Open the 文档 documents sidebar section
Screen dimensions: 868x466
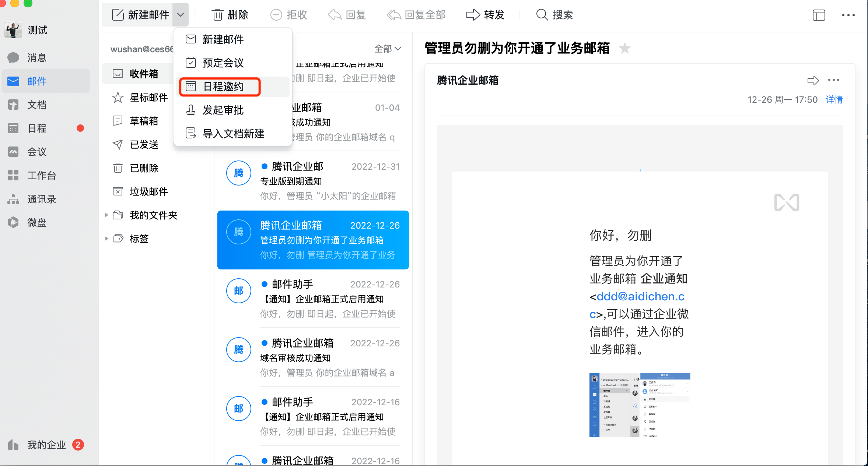[x=46, y=105]
